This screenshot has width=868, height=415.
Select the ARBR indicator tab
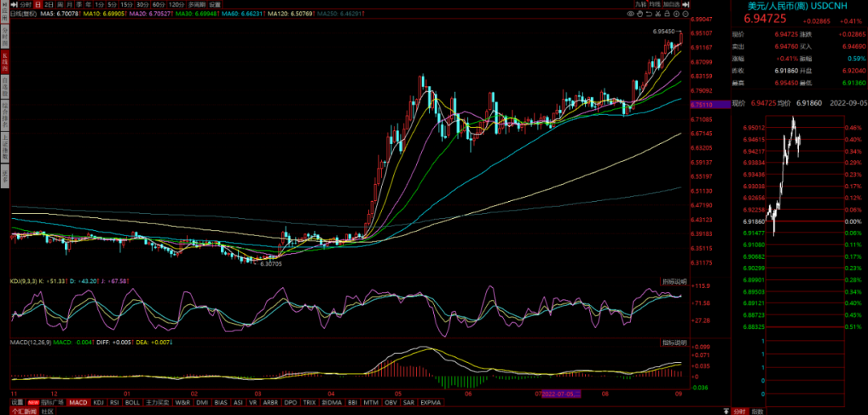point(271,402)
